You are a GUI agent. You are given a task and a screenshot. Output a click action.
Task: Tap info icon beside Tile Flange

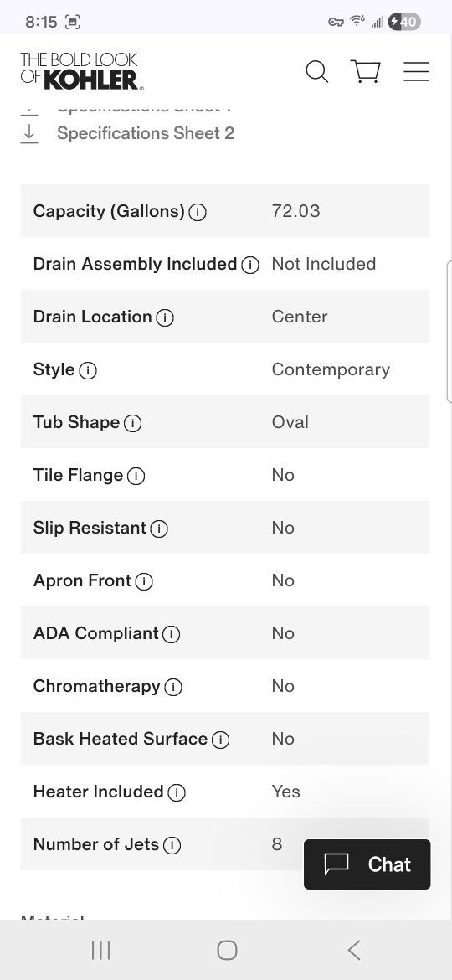[x=136, y=477]
